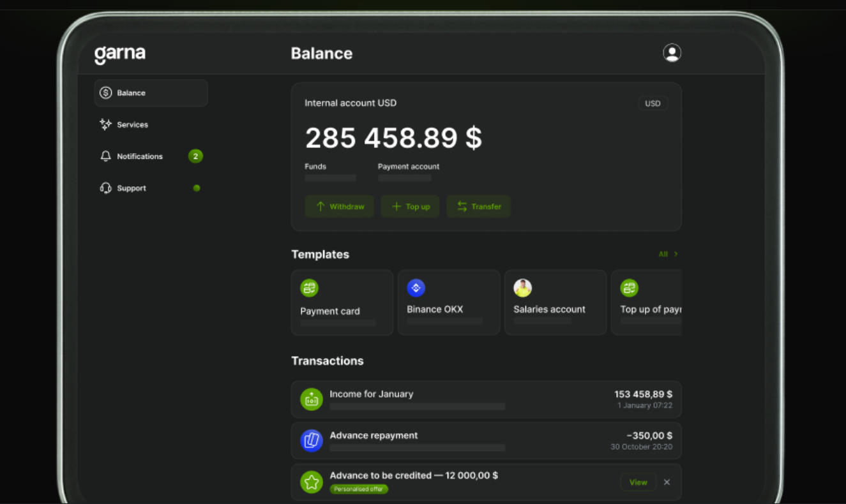Click the Binance OKX template icon

(416, 288)
